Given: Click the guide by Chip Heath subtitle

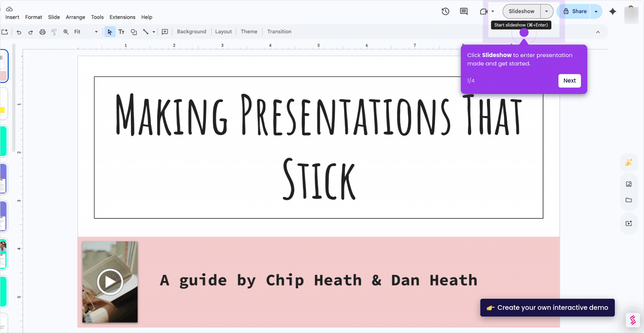Looking at the screenshot, I should [319, 280].
